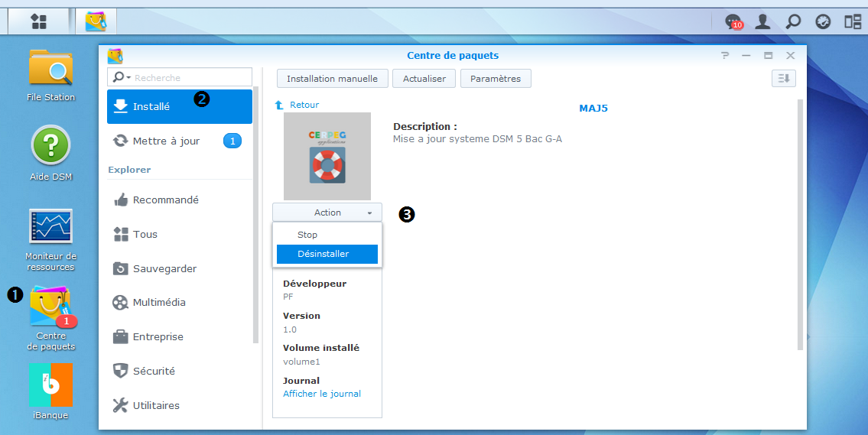Open Paramètres settings button

click(x=496, y=79)
